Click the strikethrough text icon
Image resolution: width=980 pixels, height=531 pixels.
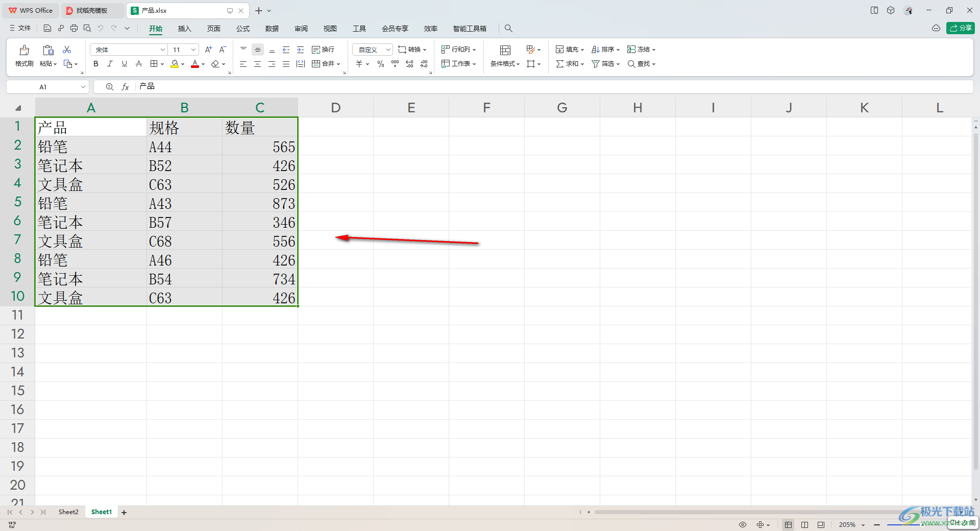[139, 64]
